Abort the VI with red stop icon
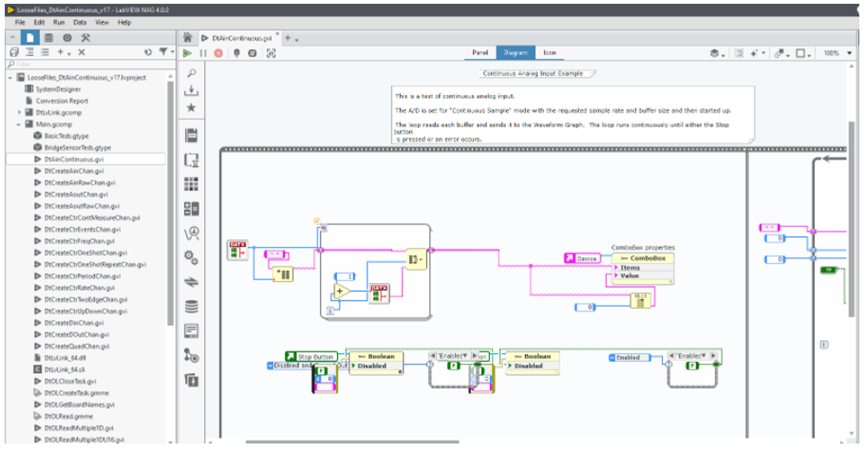 [220, 53]
